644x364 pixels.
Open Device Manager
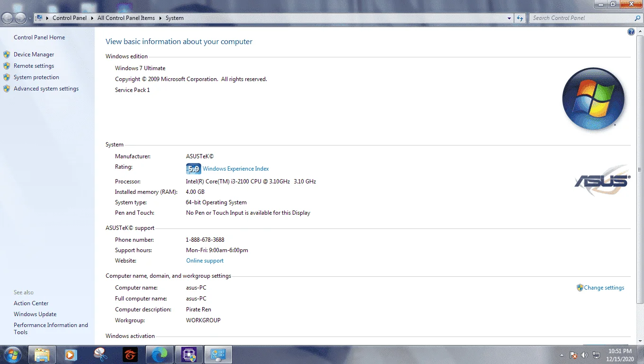(x=34, y=55)
